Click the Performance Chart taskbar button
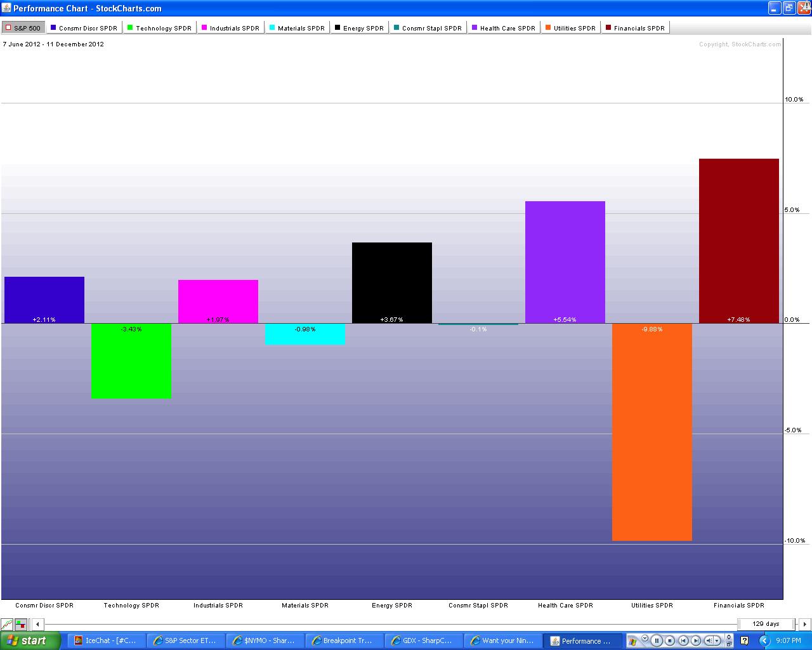The height and width of the screenshot is (650, 812). (582, 640)
